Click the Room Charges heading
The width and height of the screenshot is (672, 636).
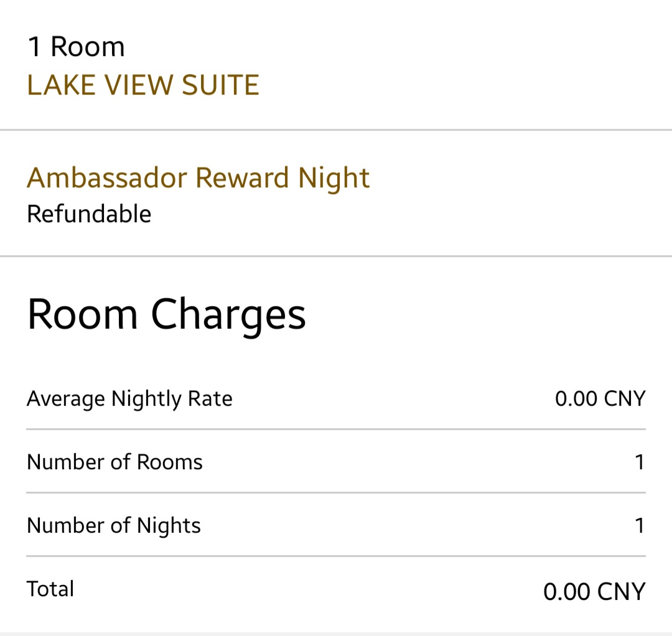pyautogui.click(x=166, y=314)
